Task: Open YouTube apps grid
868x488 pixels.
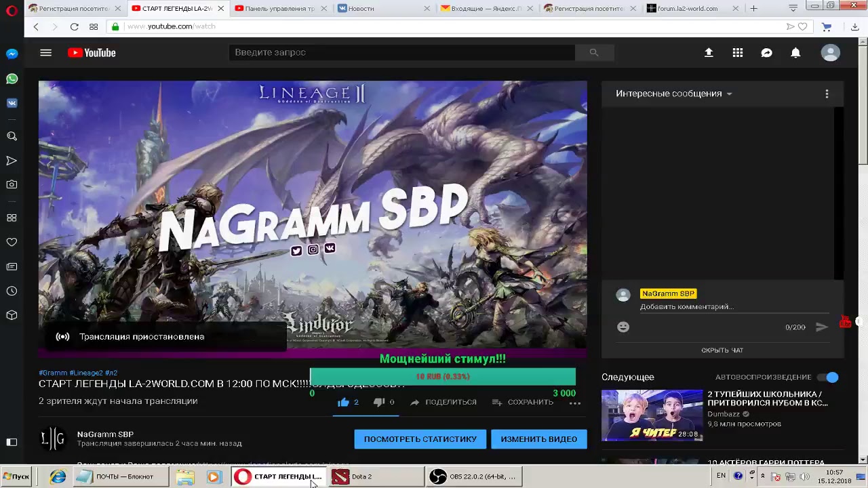Action: coord(738,52)
